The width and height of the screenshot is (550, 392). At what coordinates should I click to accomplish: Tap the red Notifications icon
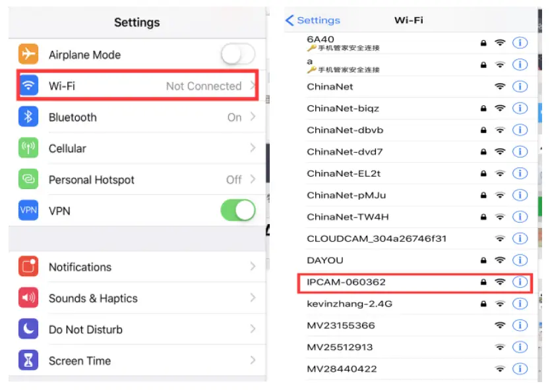28,267
